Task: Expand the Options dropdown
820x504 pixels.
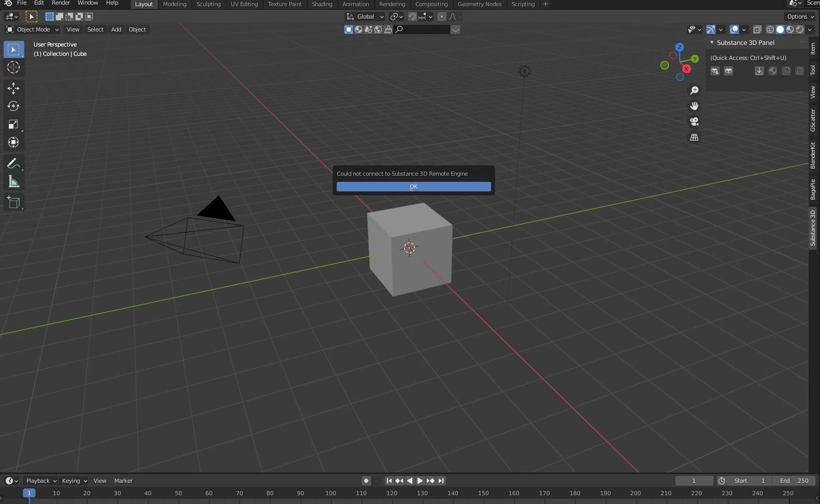Action: tap(800, 17)
